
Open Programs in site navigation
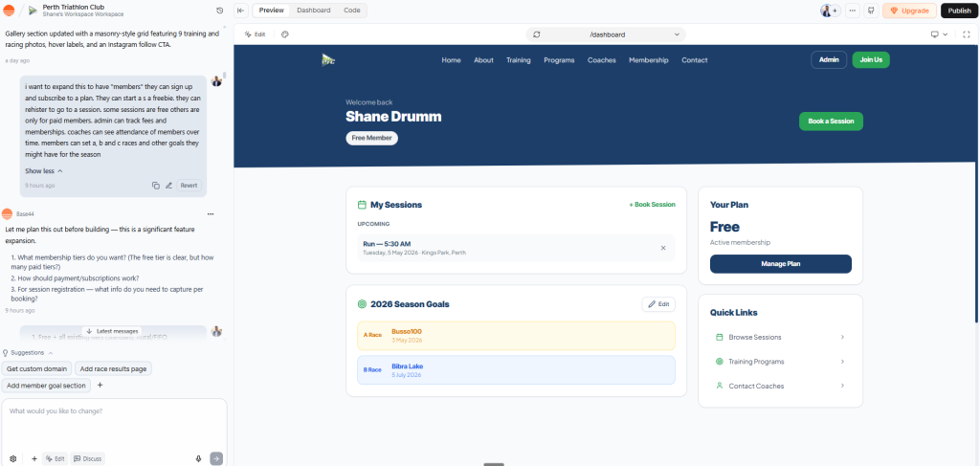pos(559,60)
